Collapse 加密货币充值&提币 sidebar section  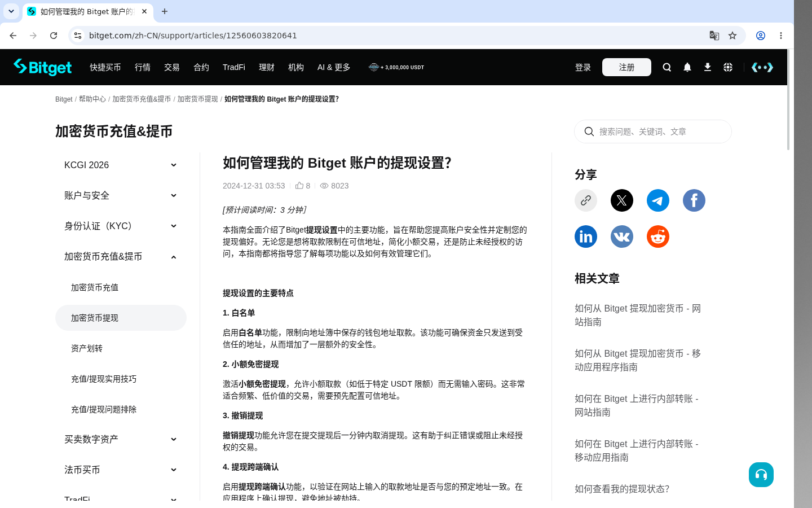pyautogui.click(x=121, y=256)
